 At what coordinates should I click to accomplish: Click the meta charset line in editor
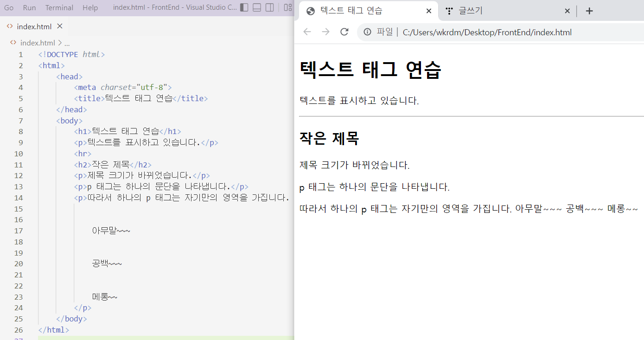[x=123, y=87]
